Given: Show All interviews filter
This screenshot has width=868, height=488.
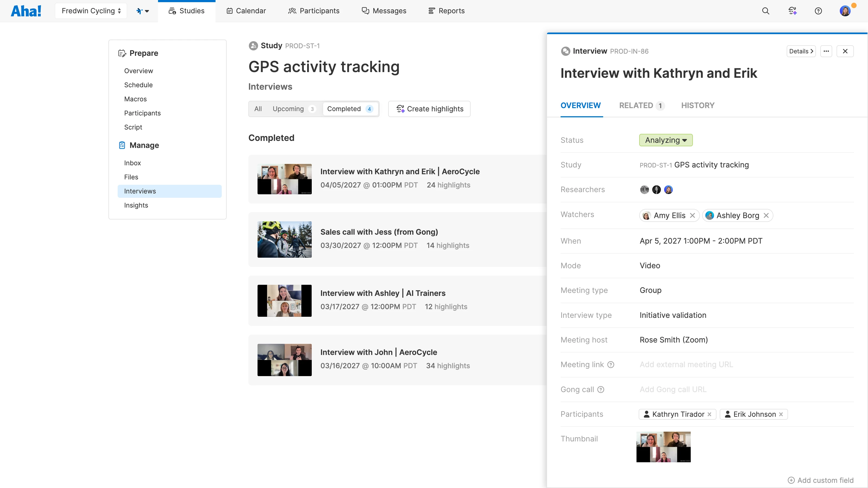Looking at the screenshot, I should [258, 109].
